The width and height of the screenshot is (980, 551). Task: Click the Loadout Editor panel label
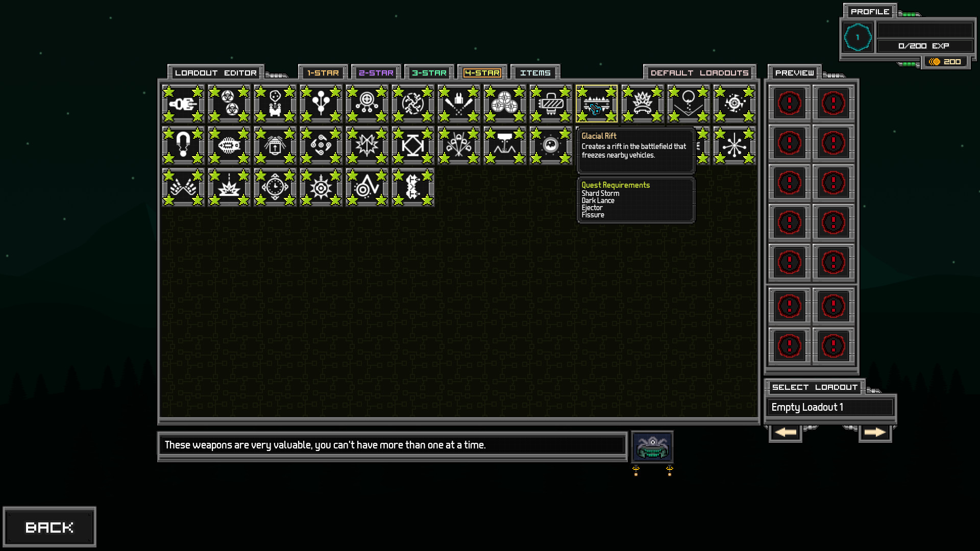pos(216,73)
